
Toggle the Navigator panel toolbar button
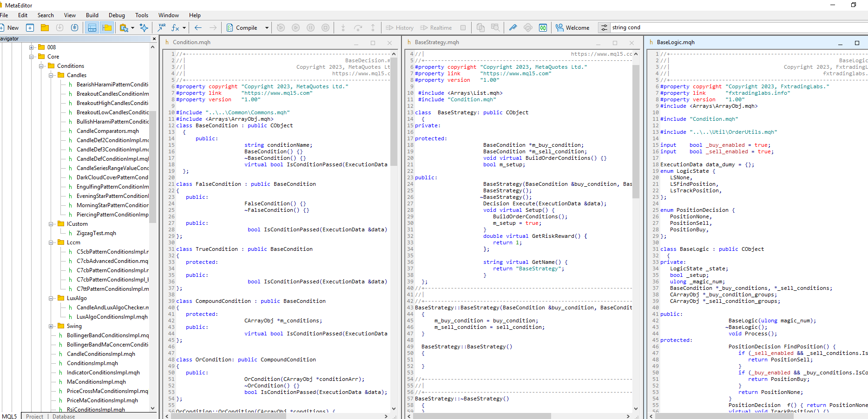pos(92,28)
